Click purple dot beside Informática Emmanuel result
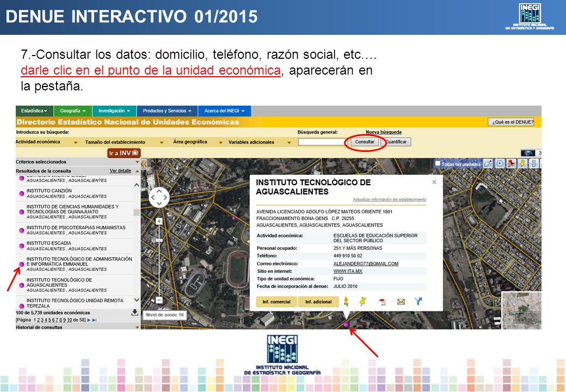This screenshot has height=392, width=566. (x=22, y=264)
